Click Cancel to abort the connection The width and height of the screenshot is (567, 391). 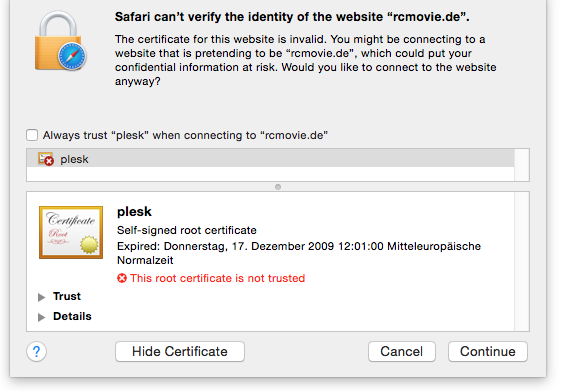[x=402, y=351]
